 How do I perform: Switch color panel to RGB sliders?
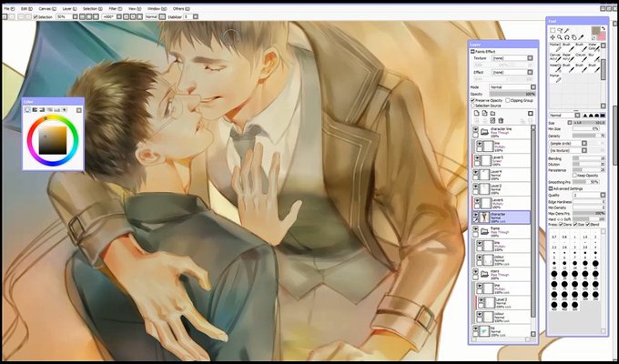click(35, 109)
